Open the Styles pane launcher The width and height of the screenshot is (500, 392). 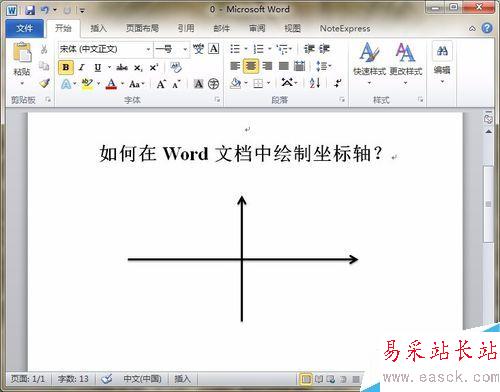pos(420,99)
